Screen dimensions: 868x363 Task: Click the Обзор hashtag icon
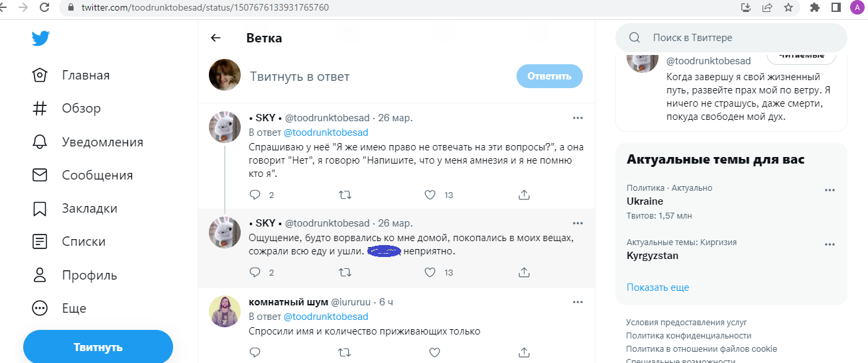pyautogui.click(x=40, y=109)
